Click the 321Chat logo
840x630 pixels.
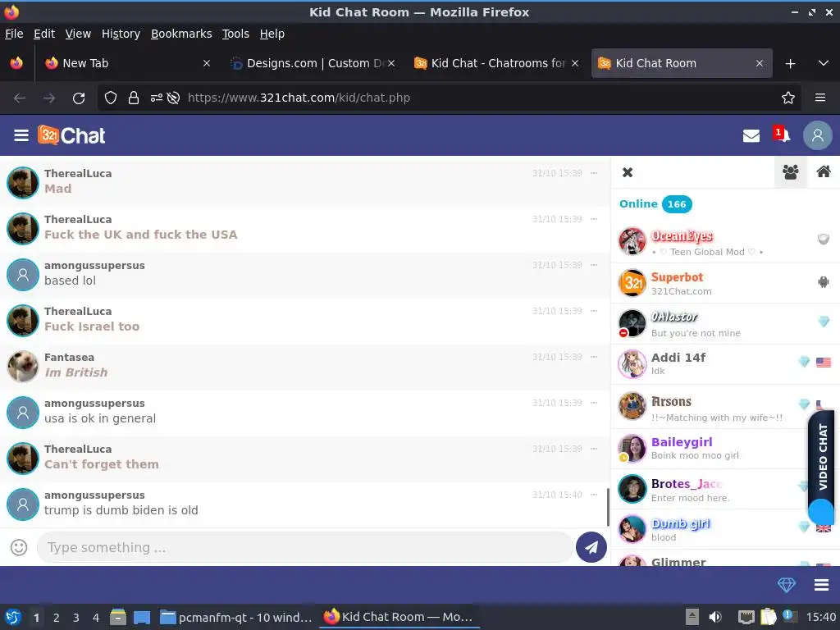(71, 135)
